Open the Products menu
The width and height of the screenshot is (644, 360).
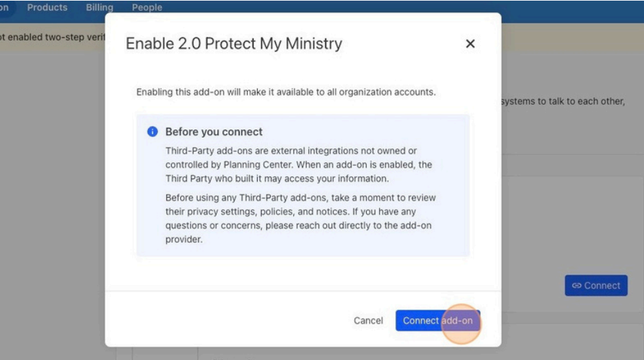pyautogui.click(x=47, y=8)
